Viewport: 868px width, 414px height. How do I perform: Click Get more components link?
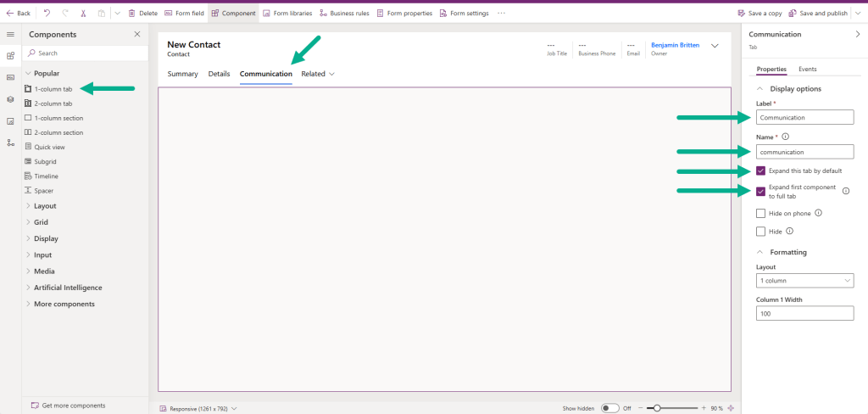point(73,406)
